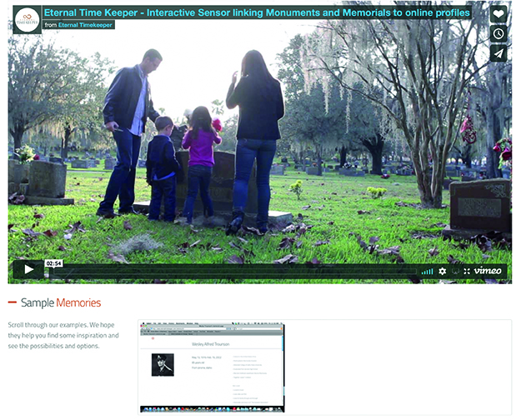Open the Eternal Timekeeper author link

click(85, 25)
